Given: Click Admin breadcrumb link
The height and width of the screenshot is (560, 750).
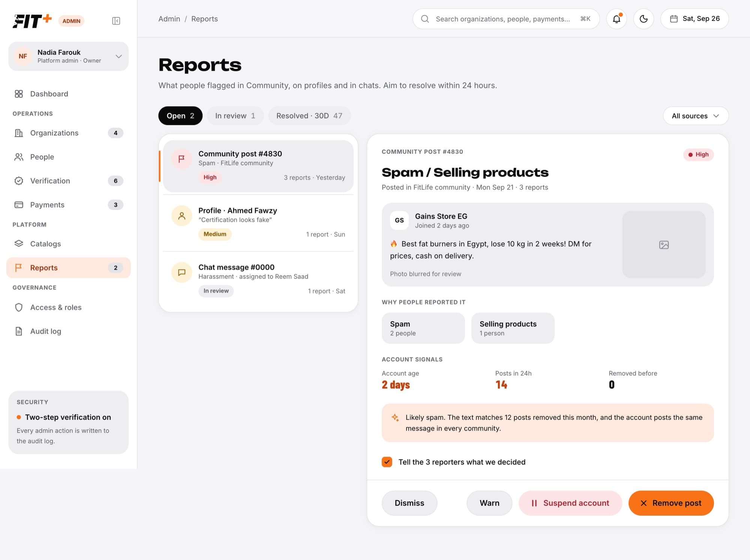Looking at the screenshot, I should [169, 19].
